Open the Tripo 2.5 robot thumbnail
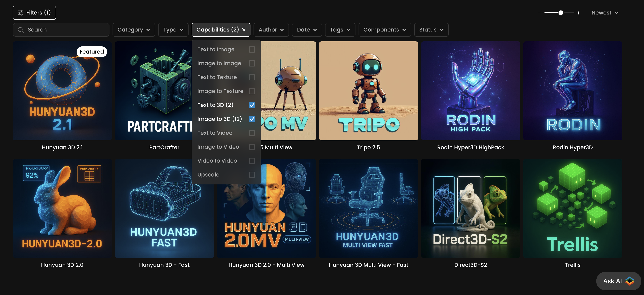The height and width of the screenshot is (295, 644). point(368,91)
